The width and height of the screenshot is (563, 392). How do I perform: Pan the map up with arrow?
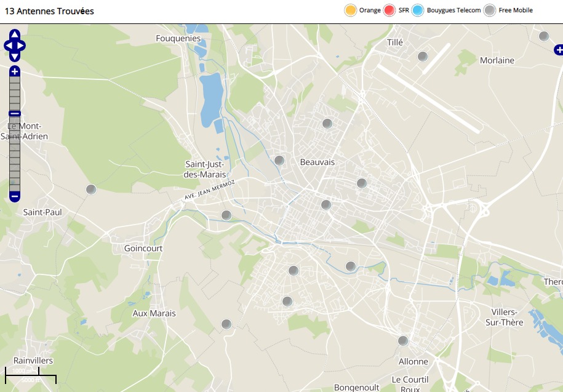[x=15, y=34]
